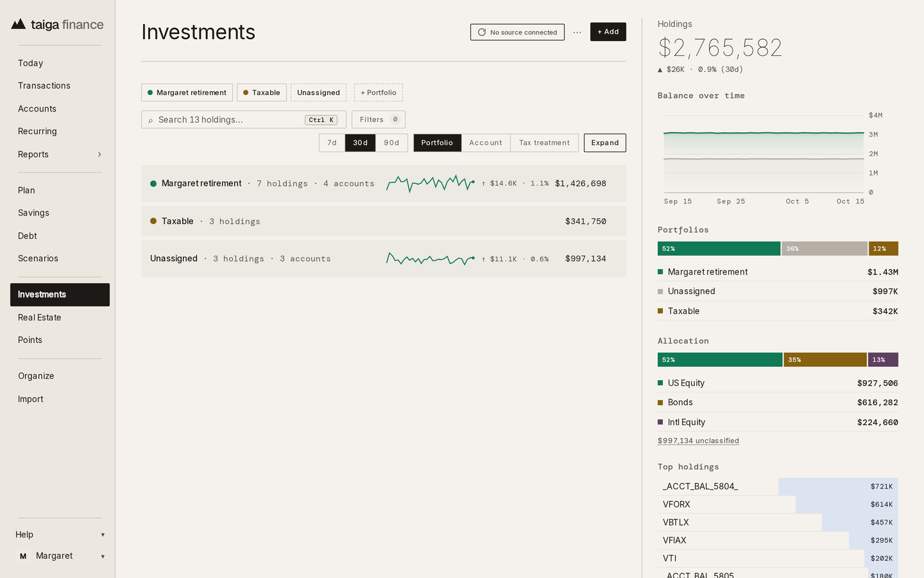Select the 30d time range

coord(361,143)
